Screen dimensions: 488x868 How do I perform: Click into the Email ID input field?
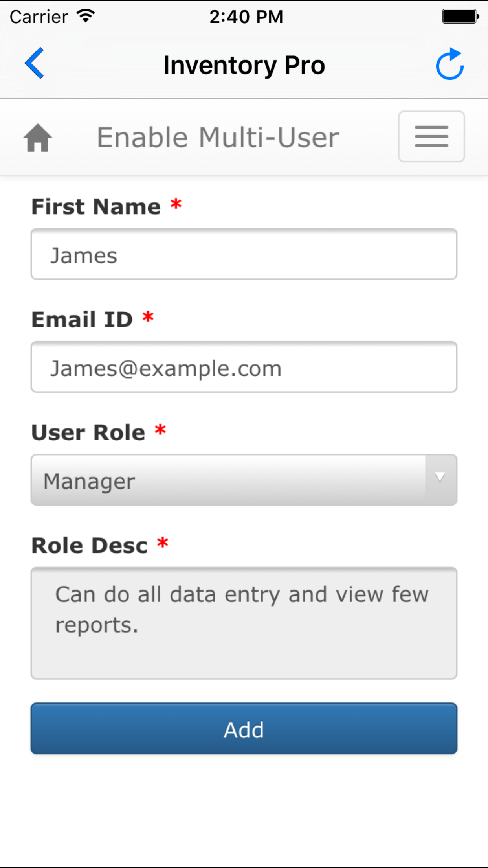(244, 367)
